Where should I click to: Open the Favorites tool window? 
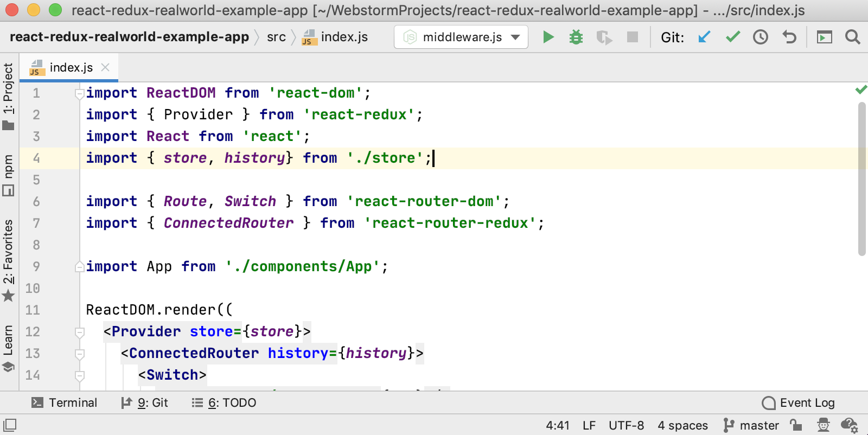coord(8,260)
